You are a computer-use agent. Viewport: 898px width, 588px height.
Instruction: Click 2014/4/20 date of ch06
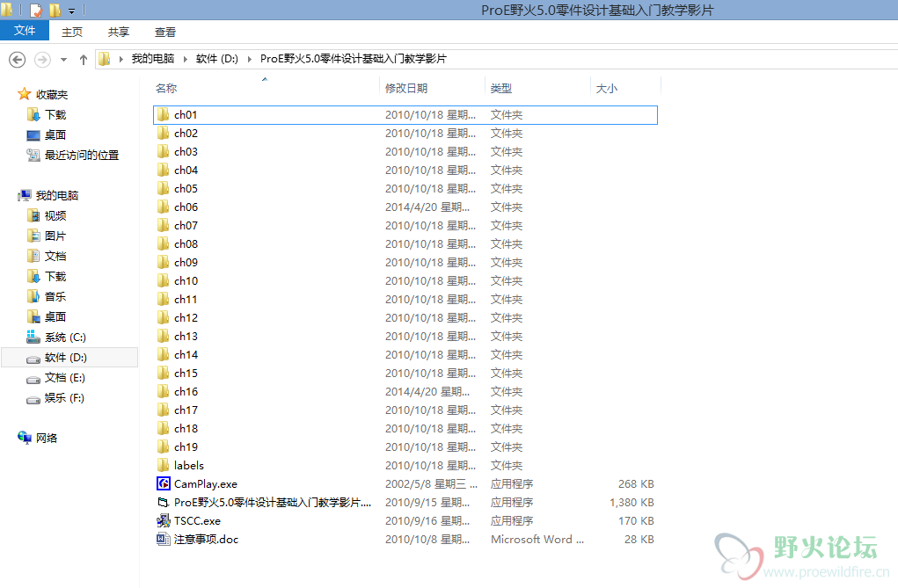[x=427, y=207]
